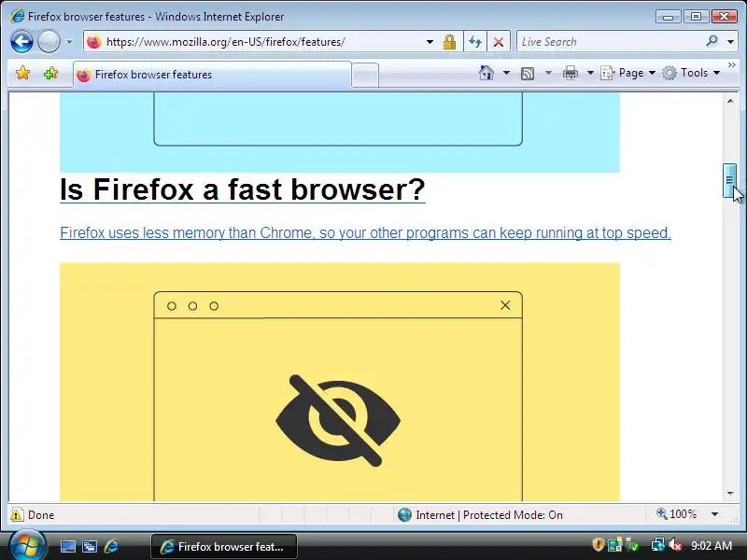Open 'Is Firefox a fast browser?' heading link
The height and width of the screenshot is (560, 747).
tap(243, 189)
